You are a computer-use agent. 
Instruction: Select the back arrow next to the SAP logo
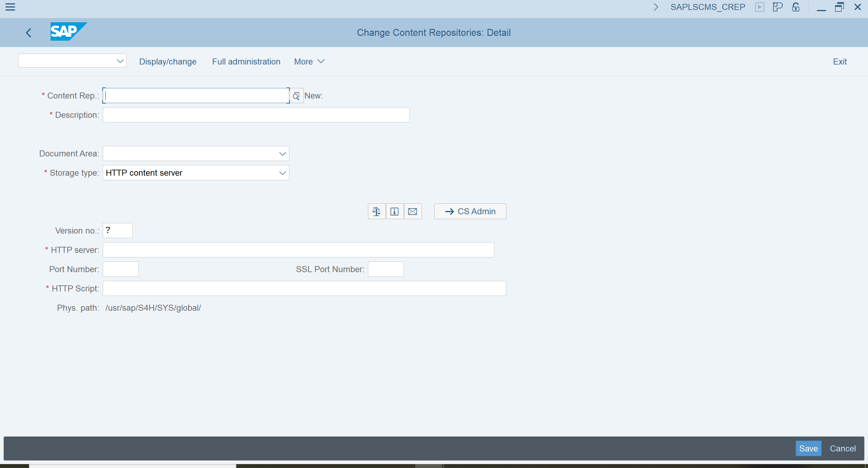coord(28,32)
